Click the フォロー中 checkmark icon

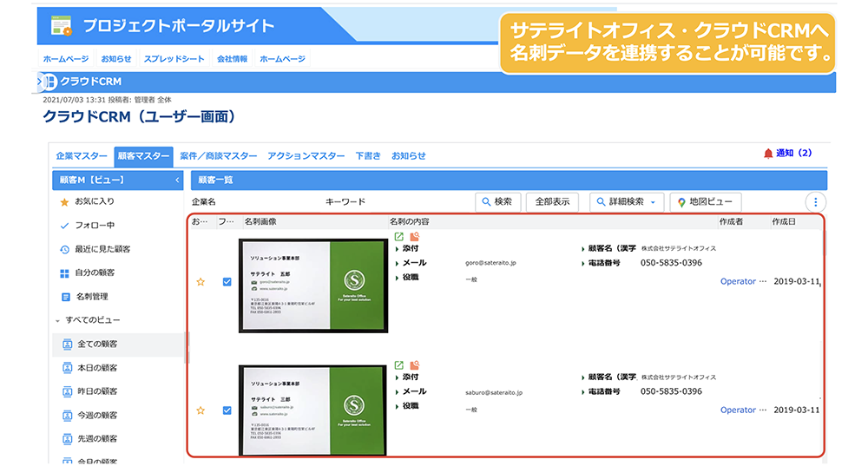click(64, 226)
